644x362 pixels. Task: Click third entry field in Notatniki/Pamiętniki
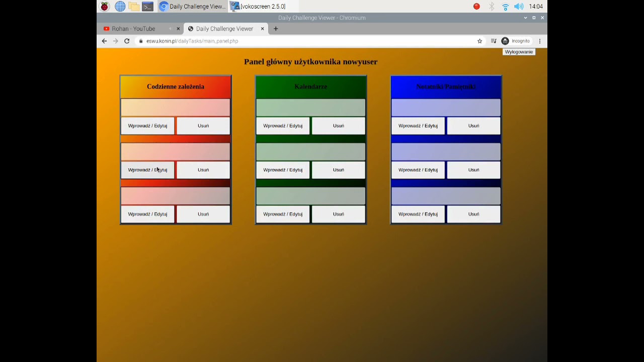point(446,196)
